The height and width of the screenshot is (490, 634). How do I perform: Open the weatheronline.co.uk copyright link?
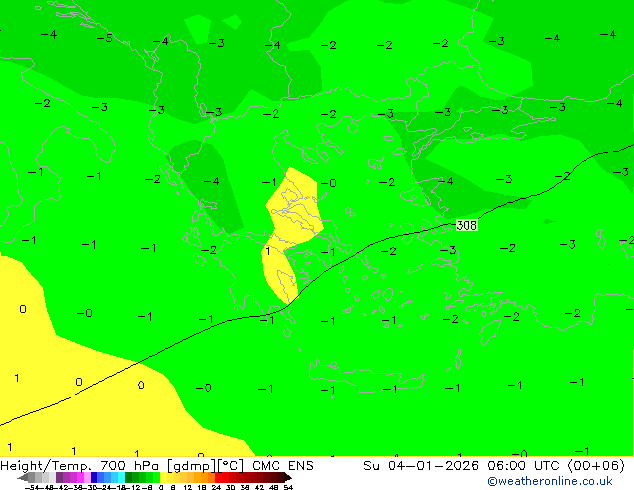click(550, 481)
